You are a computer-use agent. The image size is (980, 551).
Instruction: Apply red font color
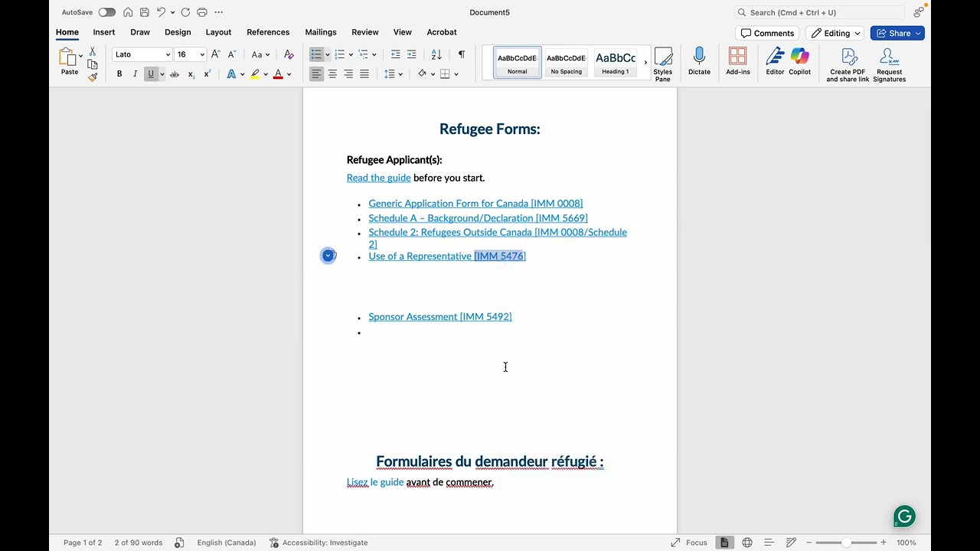[x=278, y=74]
